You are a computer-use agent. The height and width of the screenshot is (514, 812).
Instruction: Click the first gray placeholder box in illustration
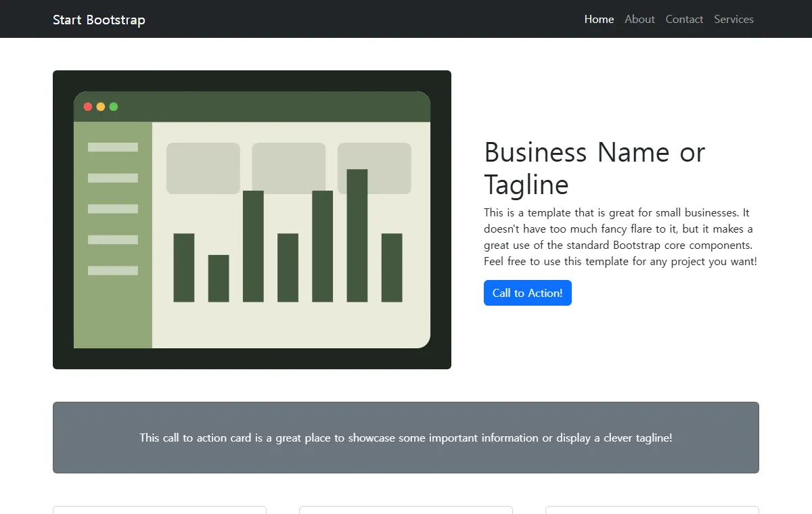203,168
